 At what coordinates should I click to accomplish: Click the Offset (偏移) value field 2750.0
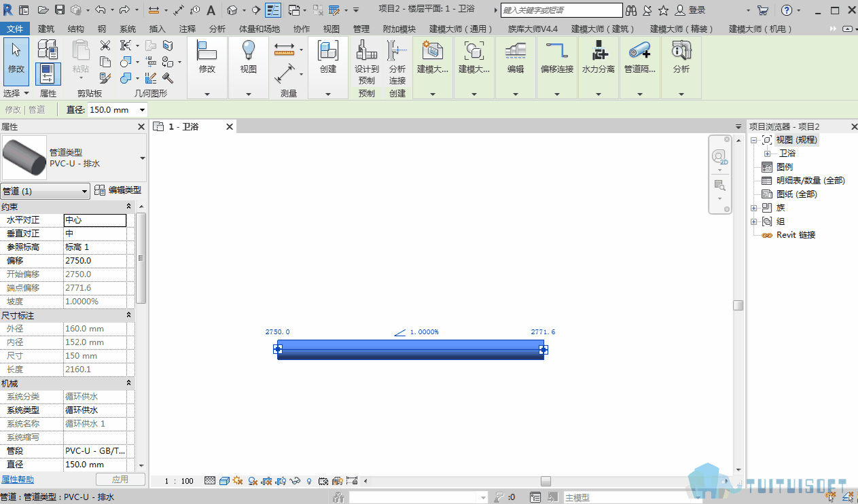pos(95,261)
